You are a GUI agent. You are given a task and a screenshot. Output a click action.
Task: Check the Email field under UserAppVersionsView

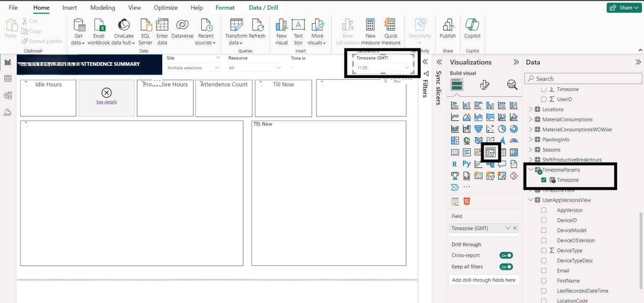point(544,270)
